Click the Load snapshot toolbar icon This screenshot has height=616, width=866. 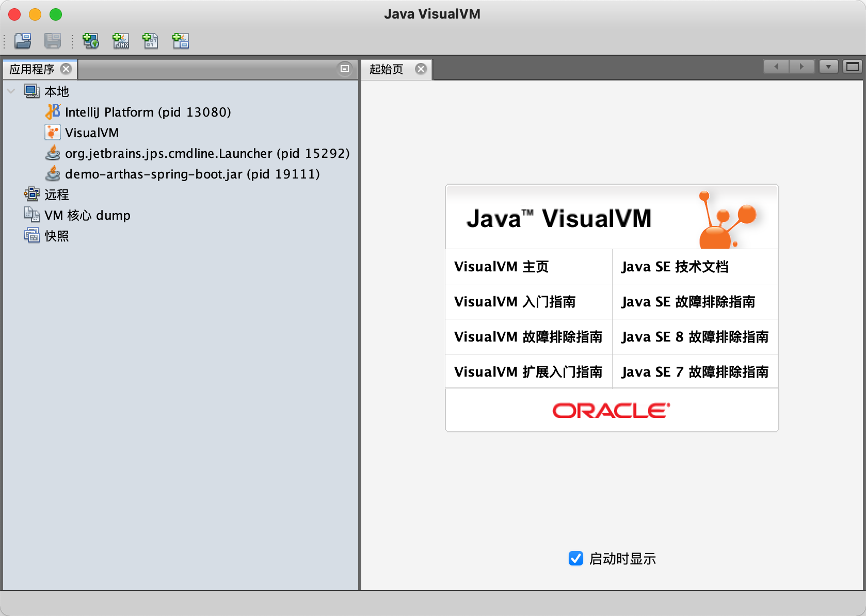click(x=23, y=41)
